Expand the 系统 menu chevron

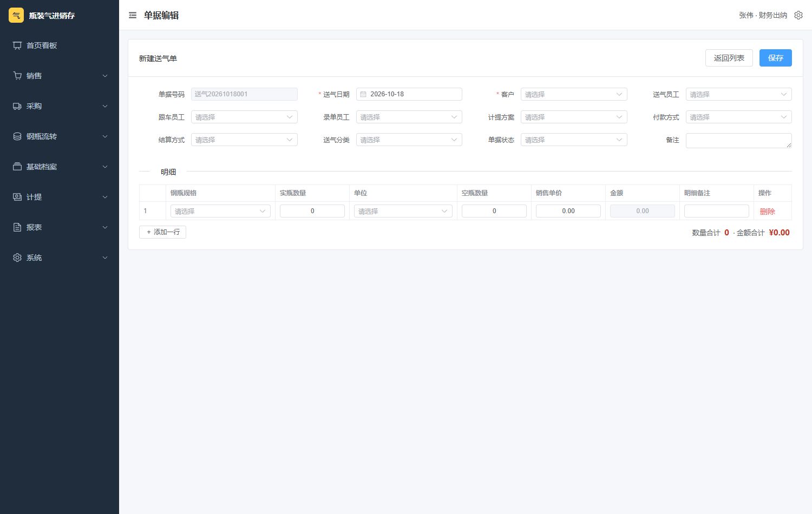coord(105,258)
